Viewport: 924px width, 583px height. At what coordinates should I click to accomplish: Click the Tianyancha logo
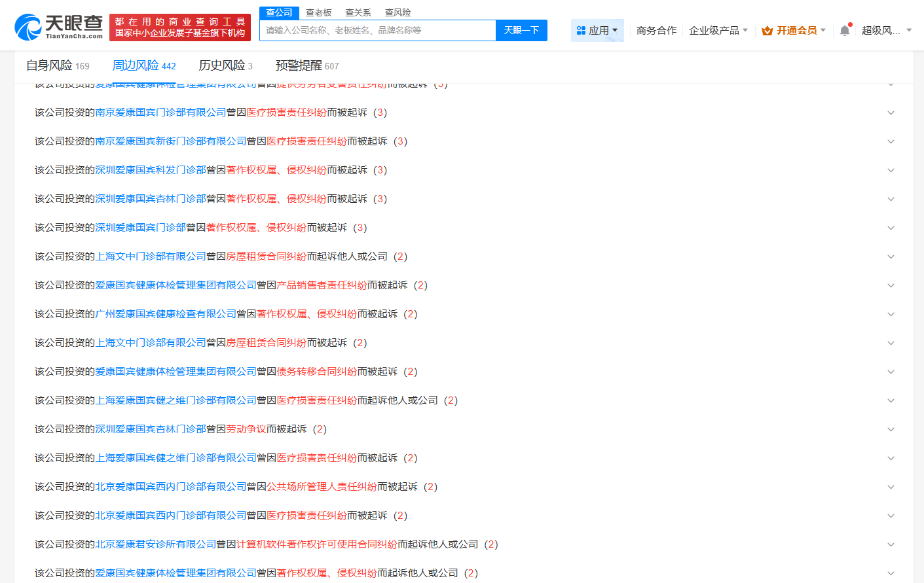[x=58, y=27]
